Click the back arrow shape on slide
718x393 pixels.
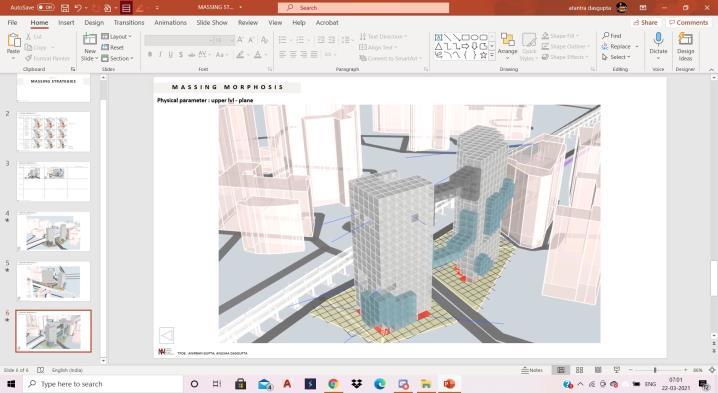[x=167, y=335]
